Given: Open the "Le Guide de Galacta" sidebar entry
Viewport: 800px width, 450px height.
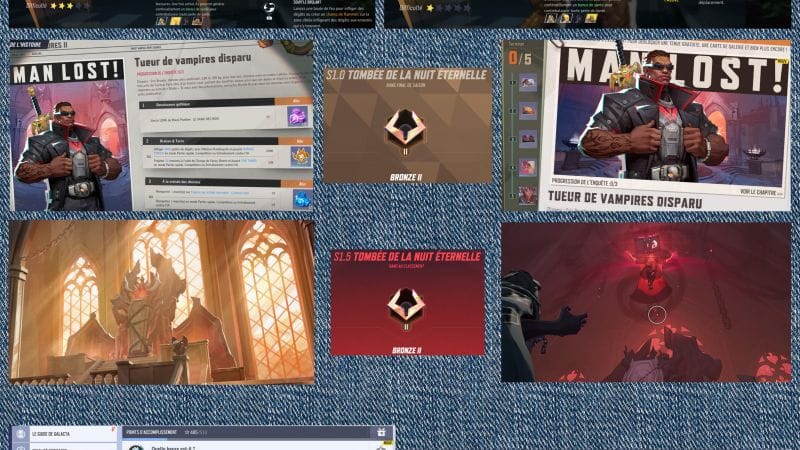Looking at the screenshot, I should pyautogui.click(x=73, y=434).
